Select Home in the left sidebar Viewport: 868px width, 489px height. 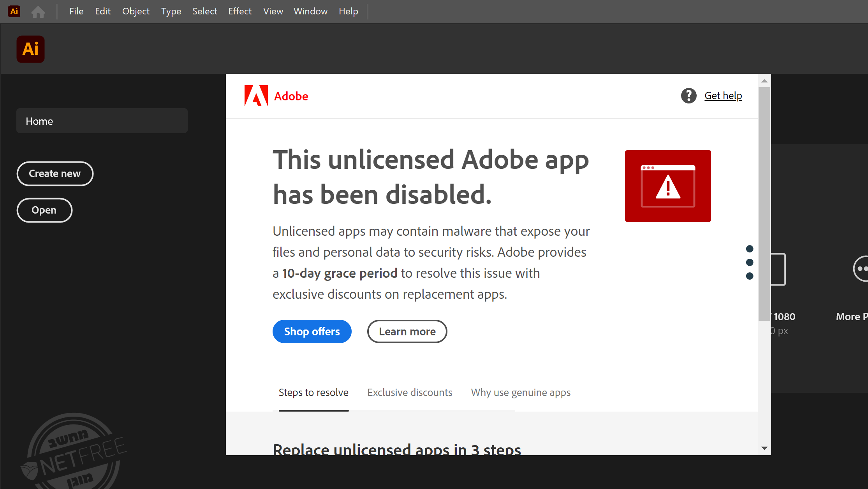pyautogui.click(x=102, y=121)
